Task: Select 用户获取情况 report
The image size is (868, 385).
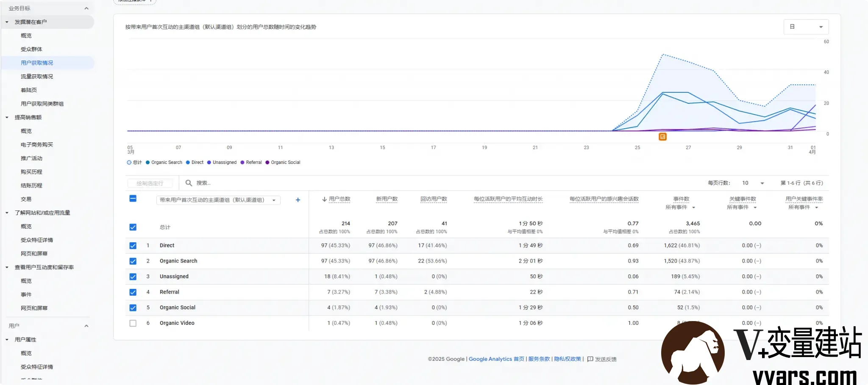Action: 37,63
